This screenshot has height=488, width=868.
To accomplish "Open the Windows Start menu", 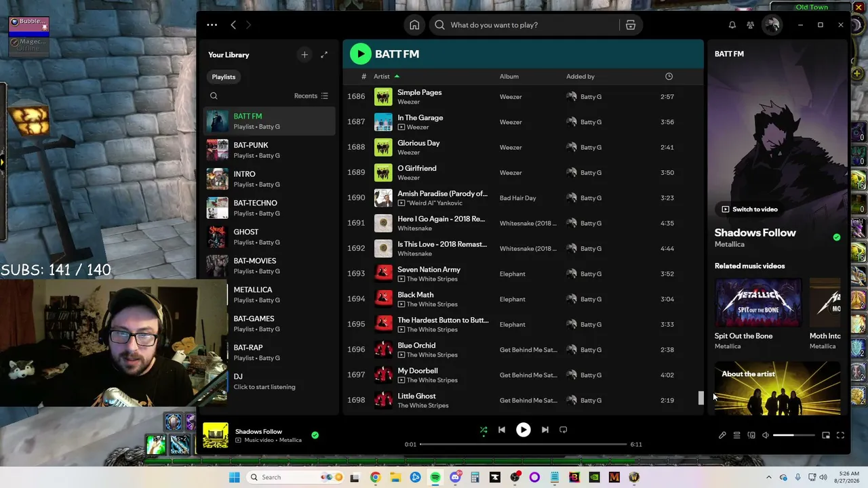I will tap(235, 477).
